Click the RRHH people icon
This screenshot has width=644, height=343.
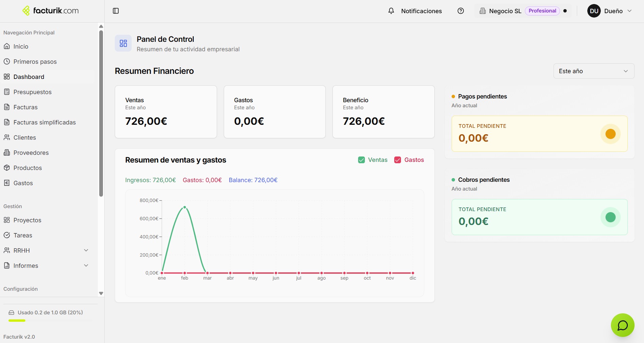[7, 250]
